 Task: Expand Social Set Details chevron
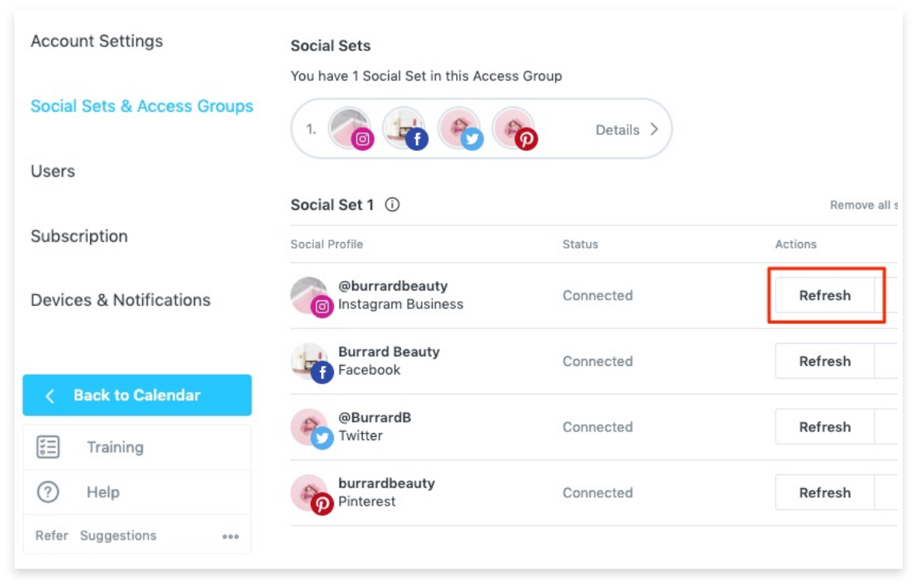(x=654, y=129)
